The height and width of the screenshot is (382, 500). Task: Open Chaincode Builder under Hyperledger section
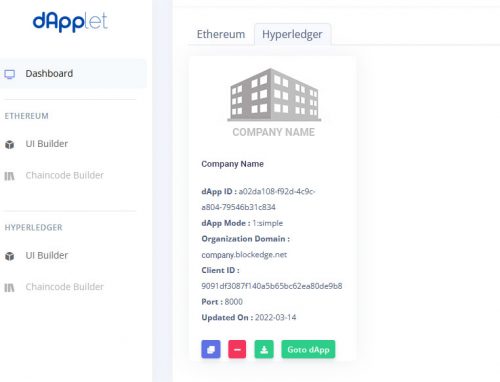pos(65,287)
